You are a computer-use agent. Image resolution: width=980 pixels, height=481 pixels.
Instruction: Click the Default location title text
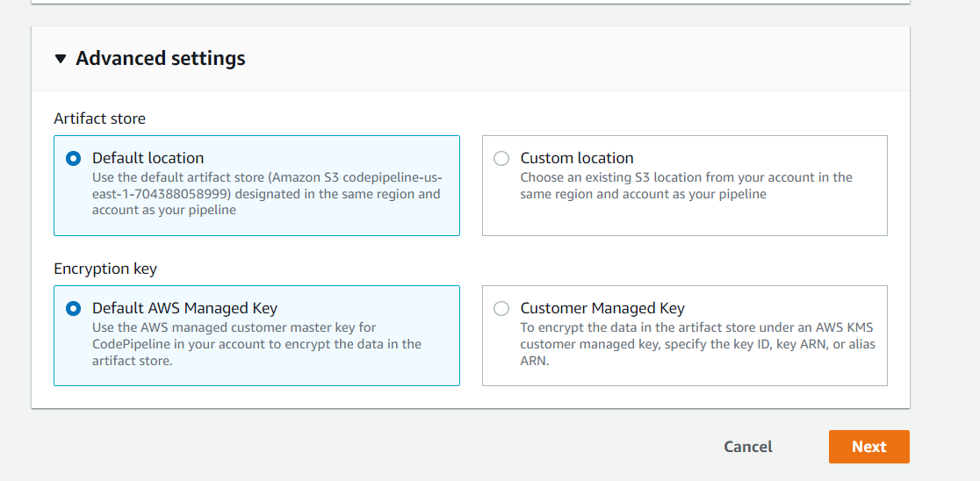pyautogui.click(x=148, y=158)
